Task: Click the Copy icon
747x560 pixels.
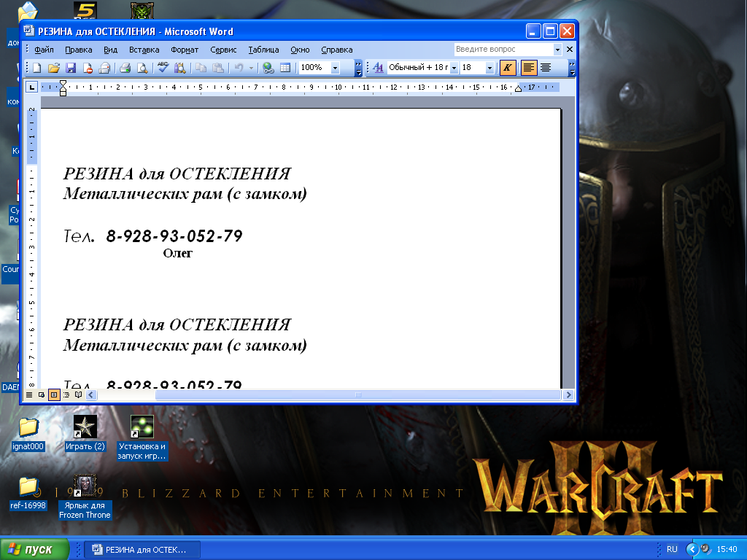Action: click(201, 68)
